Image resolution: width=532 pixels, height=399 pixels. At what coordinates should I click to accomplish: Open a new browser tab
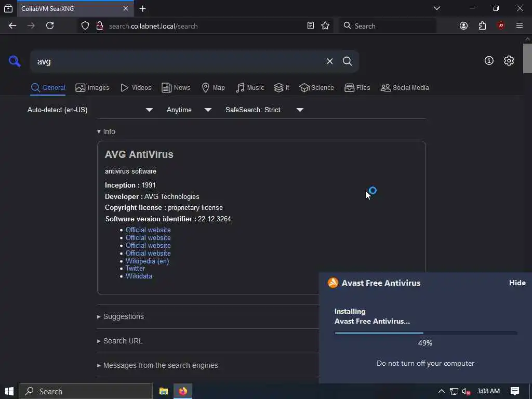click(x=142, y=9)
